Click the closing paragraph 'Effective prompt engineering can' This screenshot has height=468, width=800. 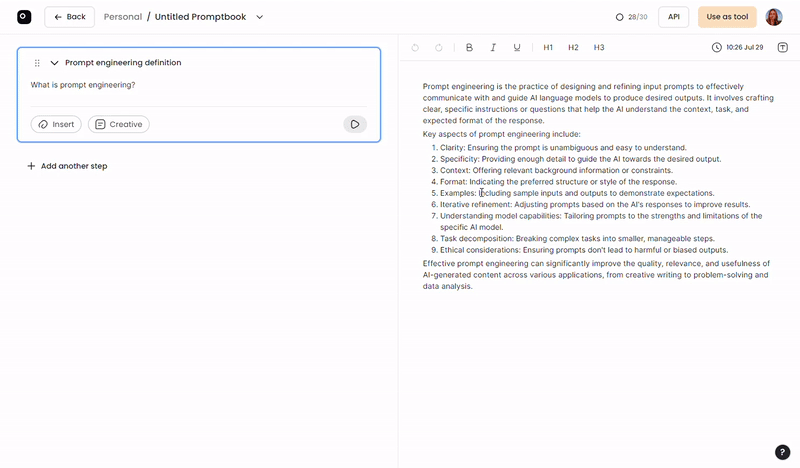596,275
